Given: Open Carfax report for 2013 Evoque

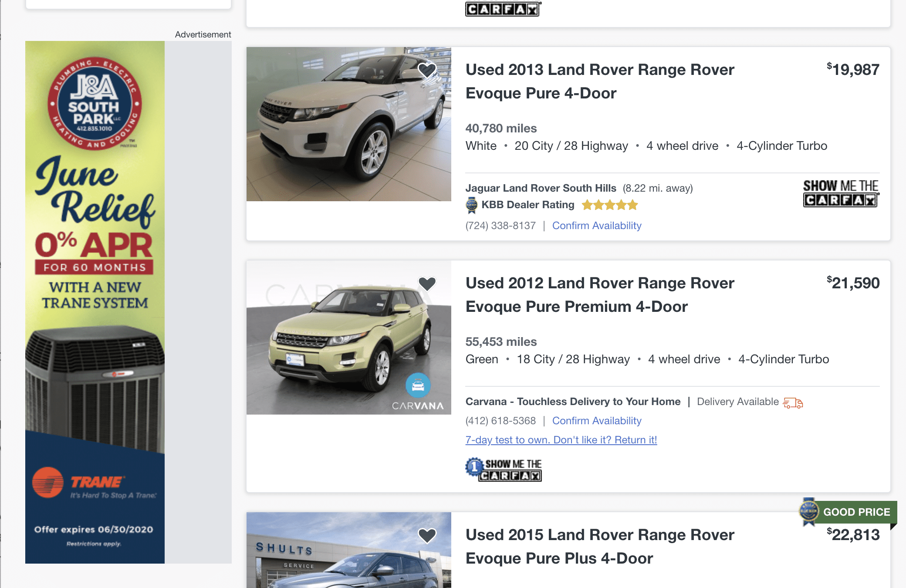Looking at the screenshot, I should coord(840,193).
